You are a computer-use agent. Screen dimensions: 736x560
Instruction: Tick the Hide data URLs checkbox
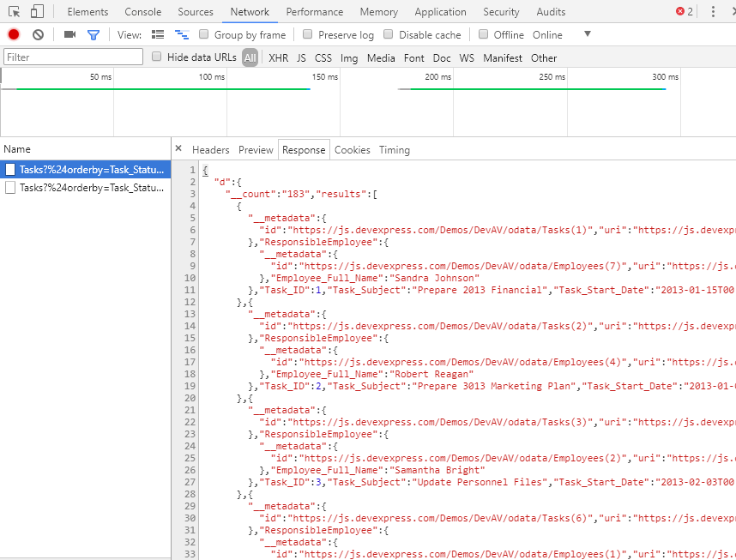[157, 57]
